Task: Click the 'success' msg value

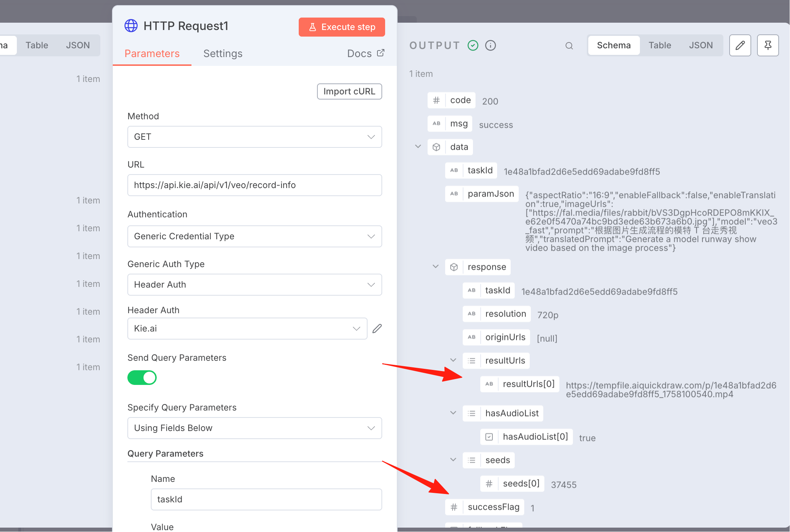Action: (x=496, y=125)
